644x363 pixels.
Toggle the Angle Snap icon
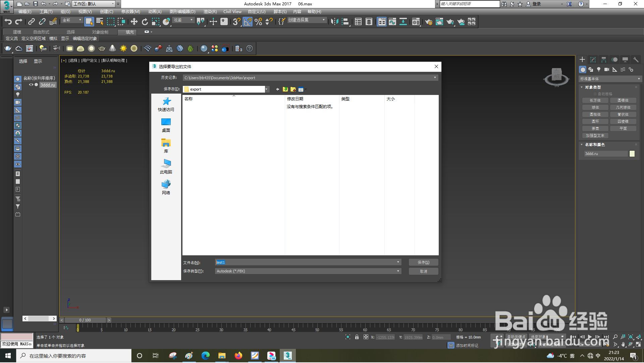point(248,22)
